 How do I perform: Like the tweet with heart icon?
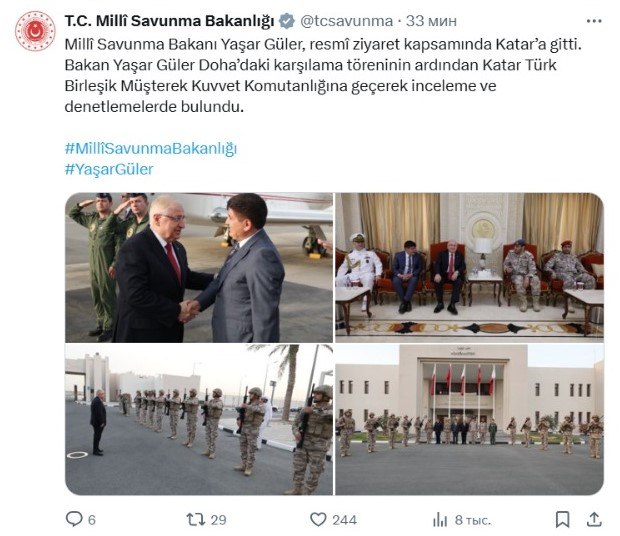tap(318, 519)
